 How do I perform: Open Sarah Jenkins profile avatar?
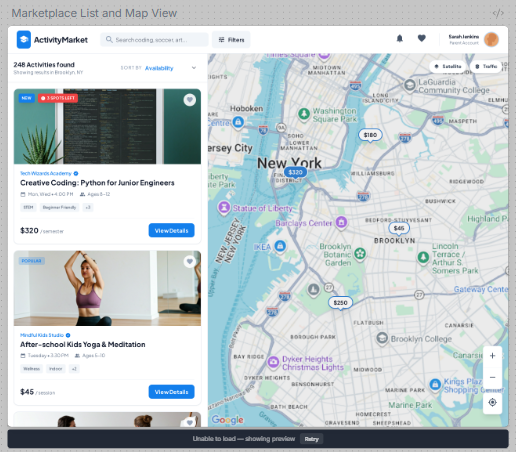point(491,40)
